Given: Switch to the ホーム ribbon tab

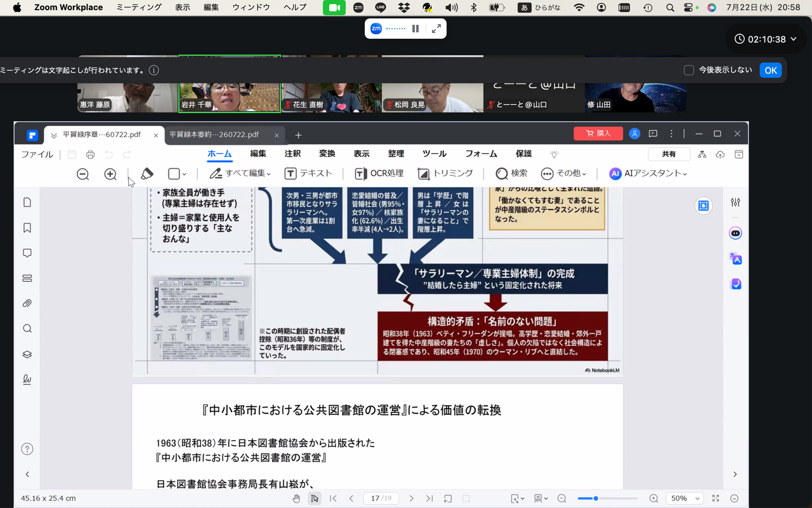Looking at the screenshot, I should pyautogui.click(x=219, y=154).
